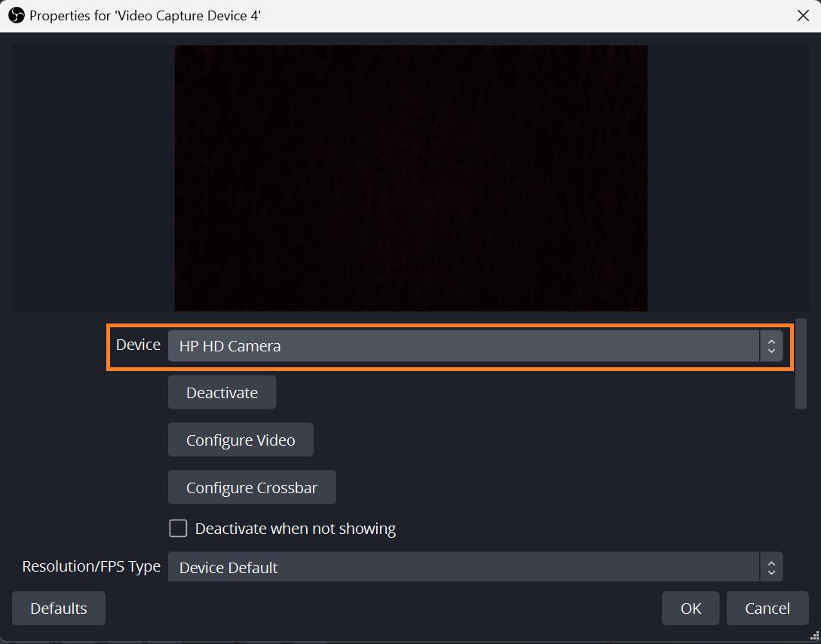Enable Deactivate when not showing checkbox
The image size is (821, 644).
[178, 529]
